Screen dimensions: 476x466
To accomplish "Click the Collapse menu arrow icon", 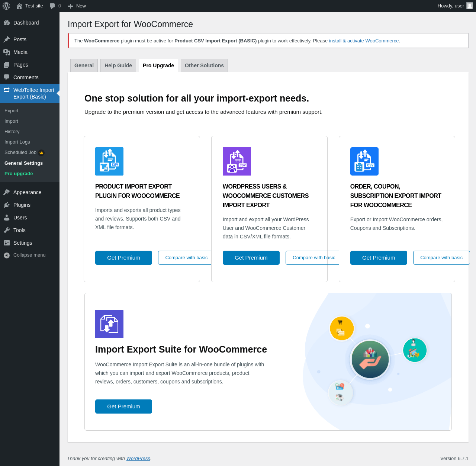I will click(x=7, y=255).
